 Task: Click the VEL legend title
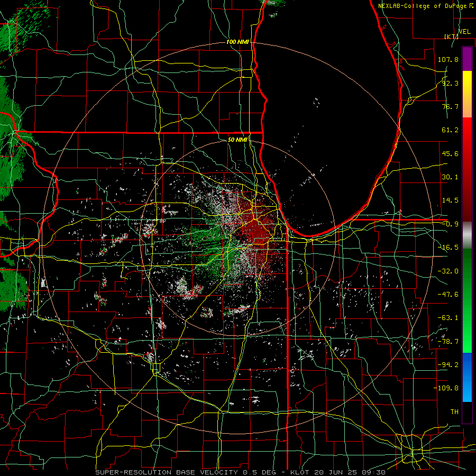pos(464,32)
